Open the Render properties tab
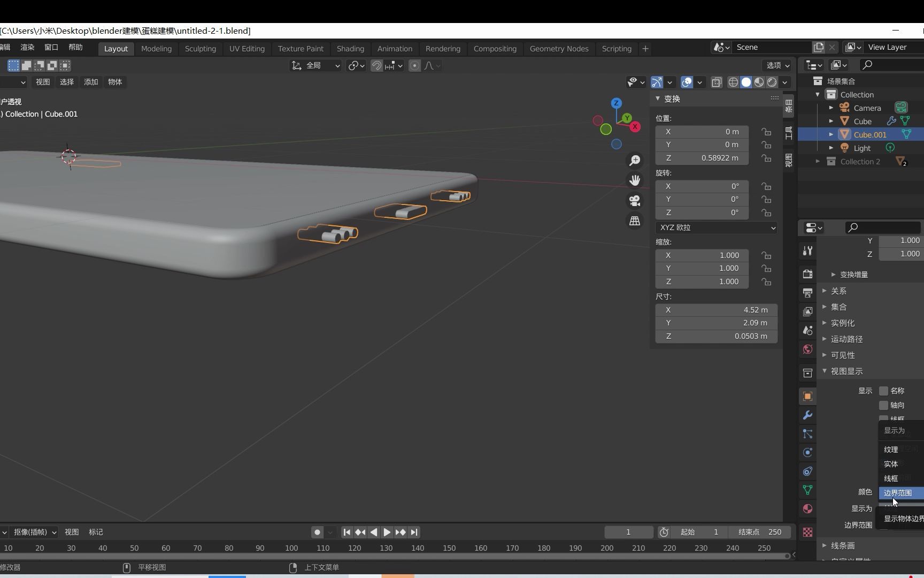 click(807, 273)
